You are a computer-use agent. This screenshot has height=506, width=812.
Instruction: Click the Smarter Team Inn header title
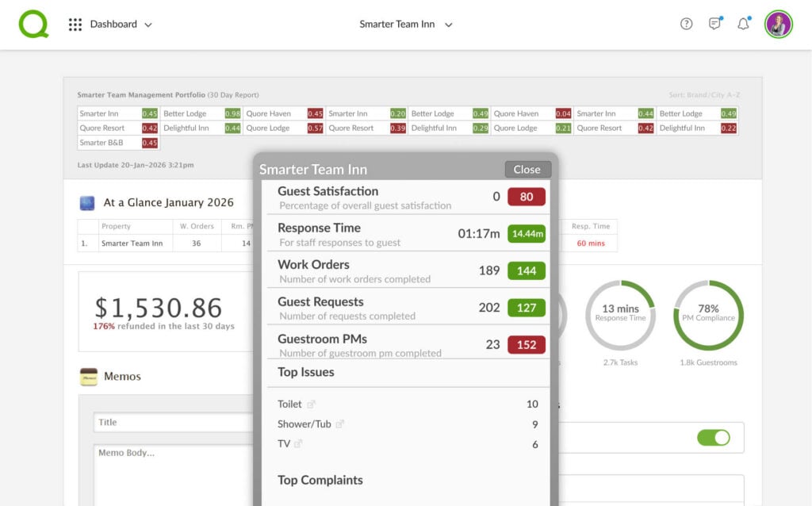397,25
